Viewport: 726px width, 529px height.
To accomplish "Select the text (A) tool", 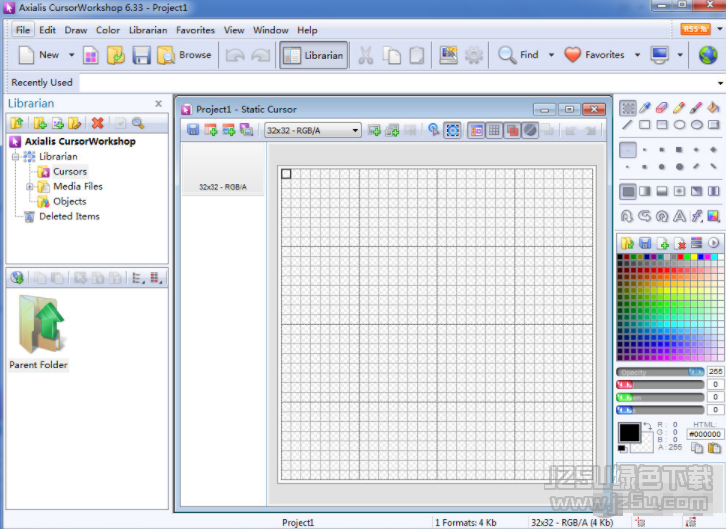I will [x=679, y=216].
